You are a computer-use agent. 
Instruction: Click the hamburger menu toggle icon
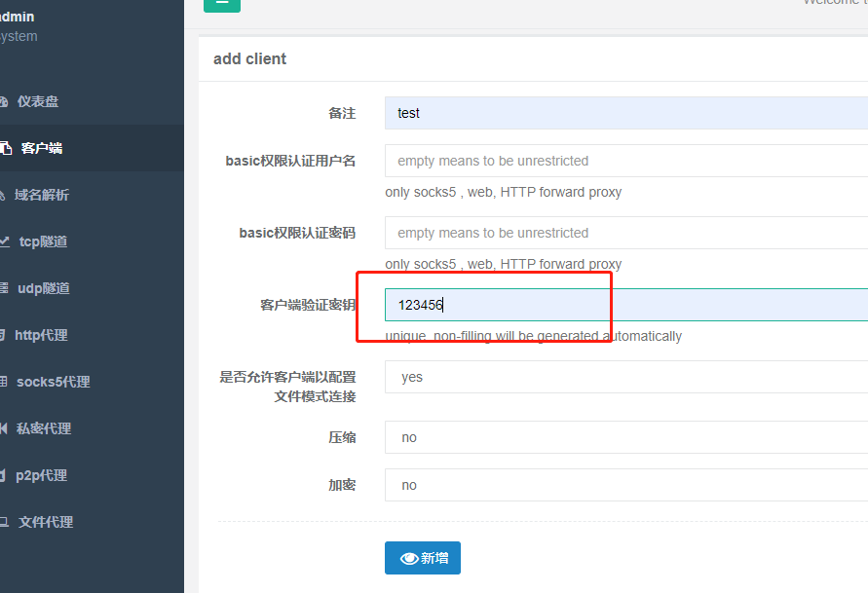pos(222,6)
